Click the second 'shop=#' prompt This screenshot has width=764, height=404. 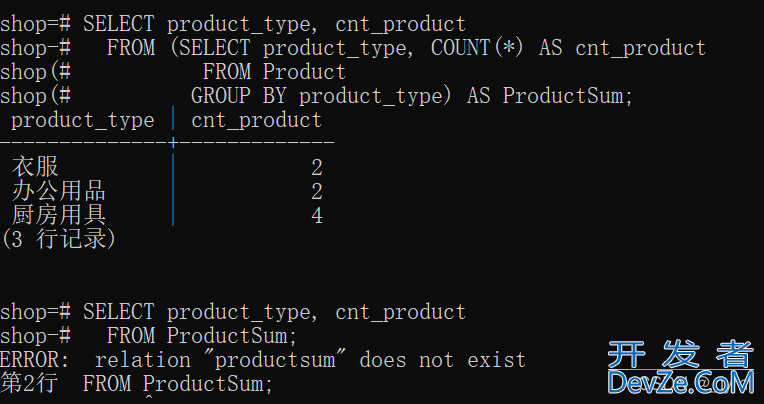[x=36, y=312]
